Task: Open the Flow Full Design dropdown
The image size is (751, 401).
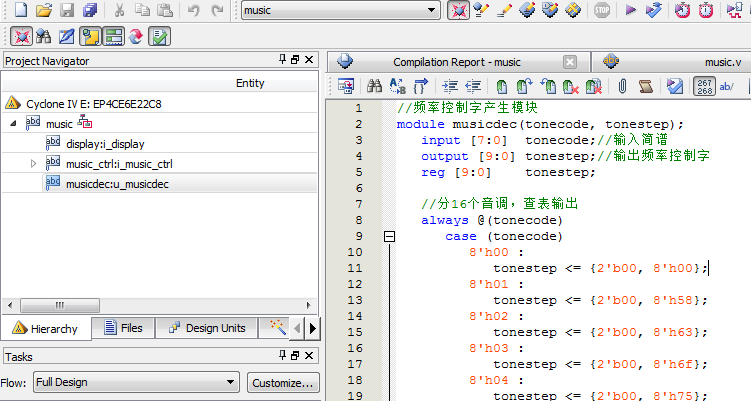Action: coord(135,382)
